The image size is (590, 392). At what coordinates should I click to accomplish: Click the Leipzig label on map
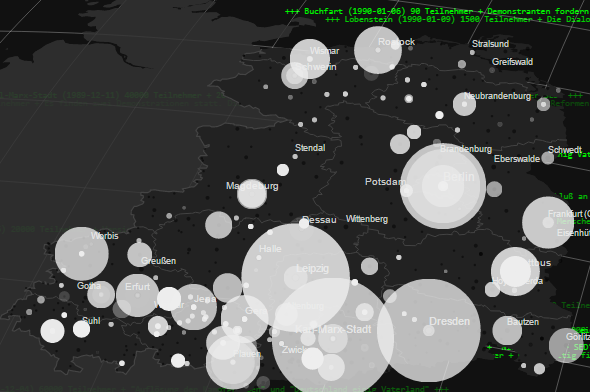pyautogui.click(x=312, y=269)
